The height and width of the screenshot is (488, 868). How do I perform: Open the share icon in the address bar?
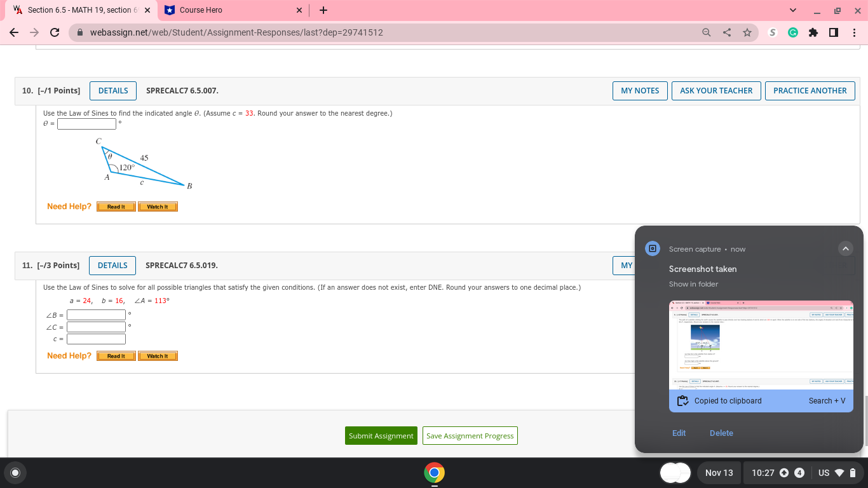(x=726, y=32)
